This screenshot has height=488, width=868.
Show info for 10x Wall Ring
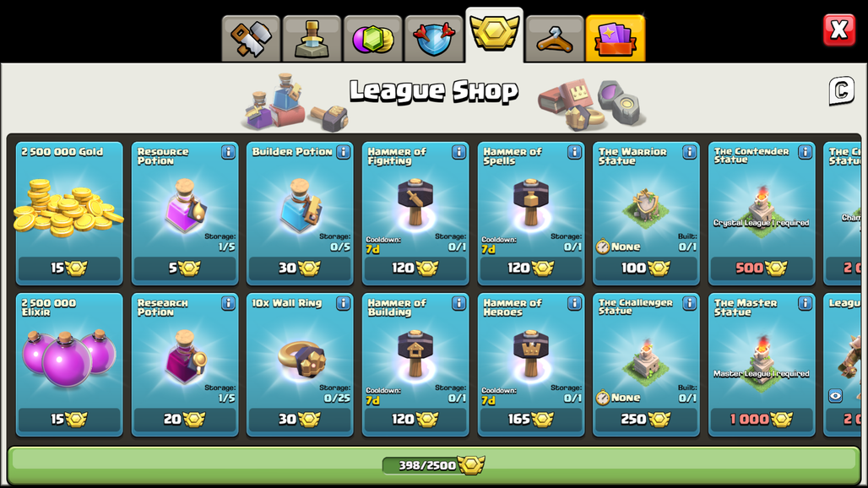click(x=343, y=303)
